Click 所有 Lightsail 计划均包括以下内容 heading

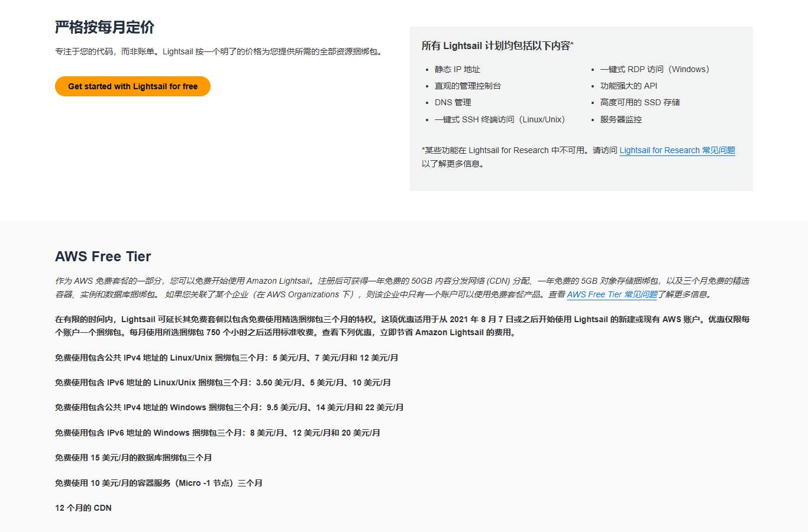click(x=497, y=46)
